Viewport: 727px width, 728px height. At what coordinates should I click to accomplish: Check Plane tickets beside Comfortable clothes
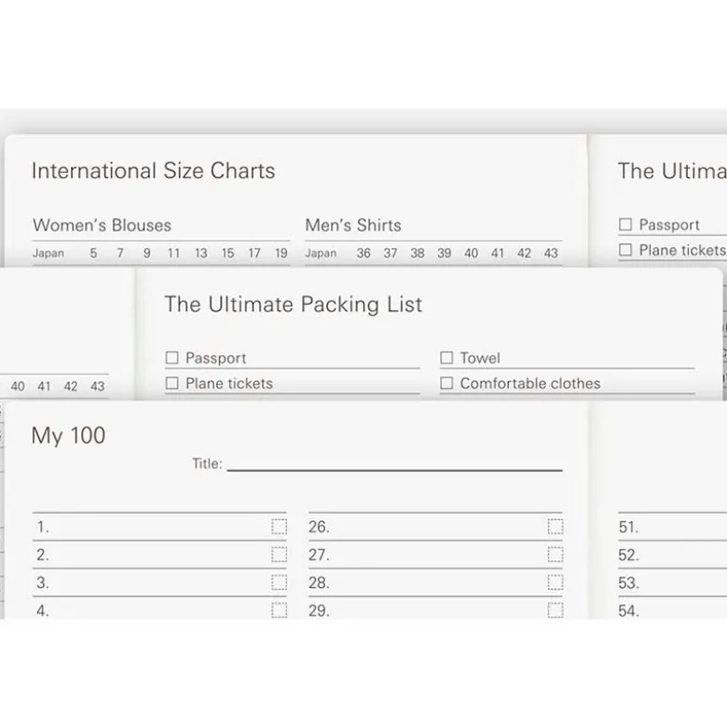click(171, 383)
